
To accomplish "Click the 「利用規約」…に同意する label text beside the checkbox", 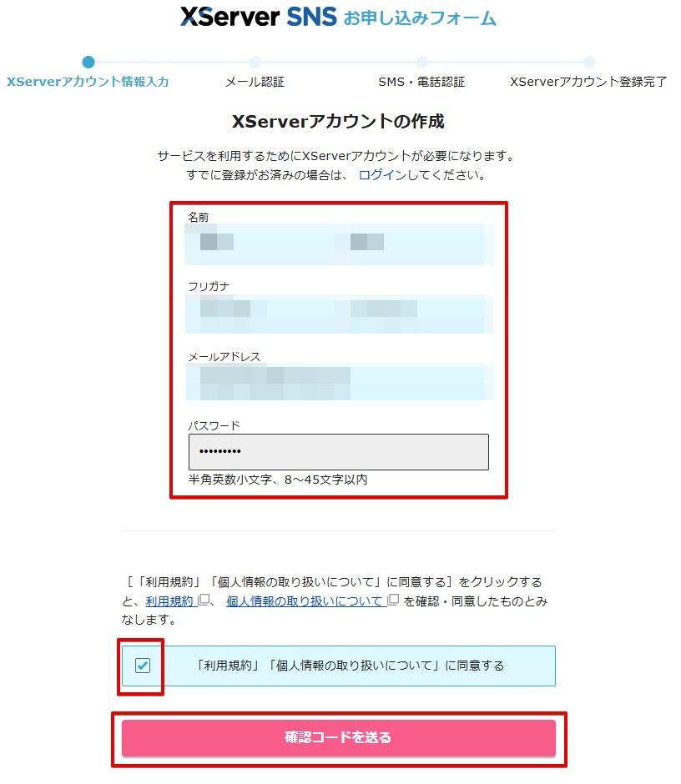I will [349, 666].
